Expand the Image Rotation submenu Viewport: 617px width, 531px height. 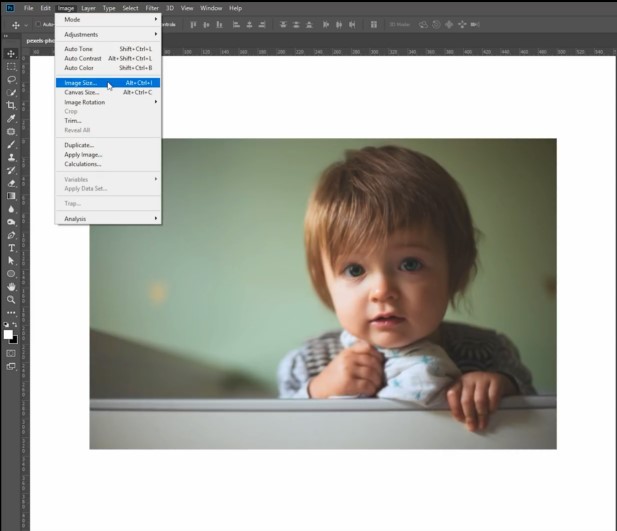coord(108,102)
